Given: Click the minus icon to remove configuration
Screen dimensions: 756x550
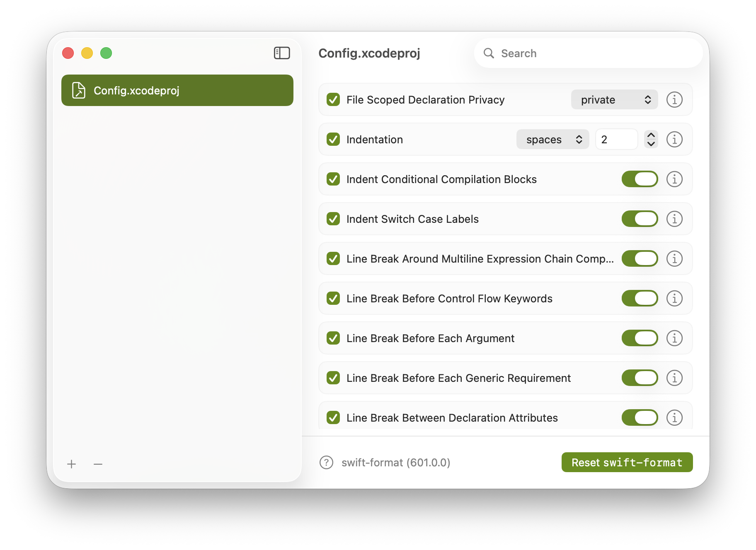Looking at the screenshot, I should click(x=98, y=464).
